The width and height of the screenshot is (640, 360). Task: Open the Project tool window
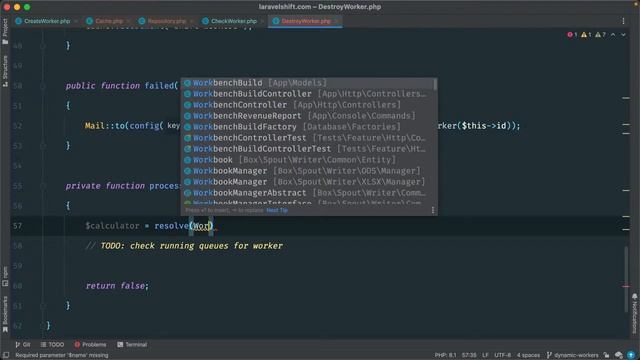[x=5, y=31]
